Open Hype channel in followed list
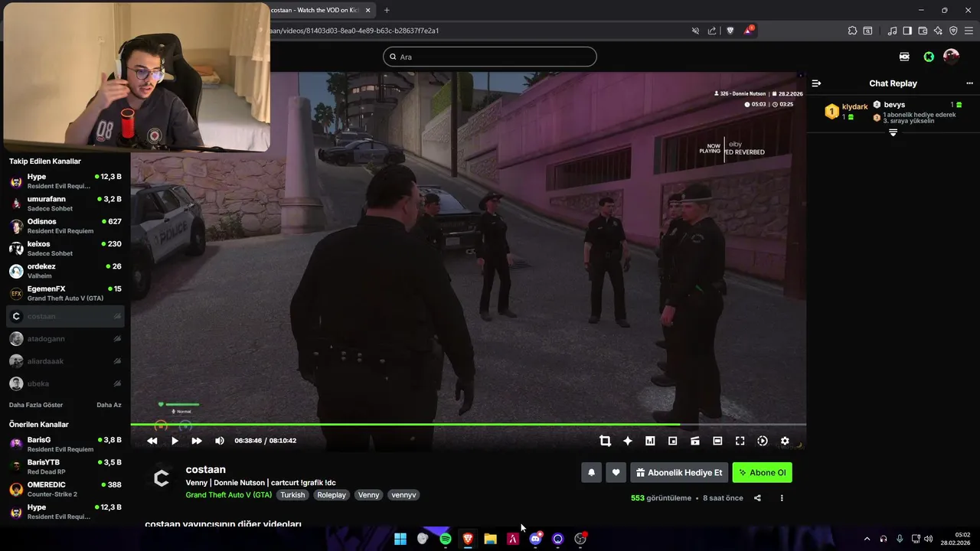980x551 pixels. (x=65, y=181)
